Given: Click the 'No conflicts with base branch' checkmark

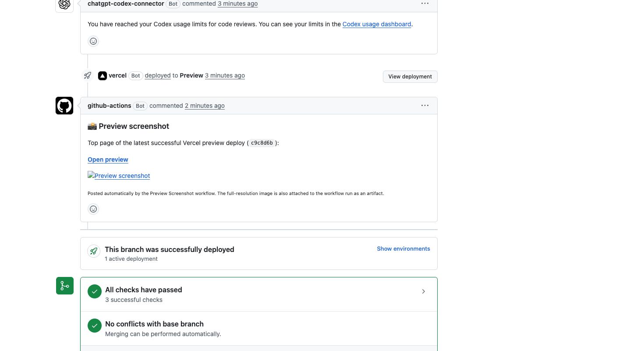Looking at the screenshot, I should 95,326.
